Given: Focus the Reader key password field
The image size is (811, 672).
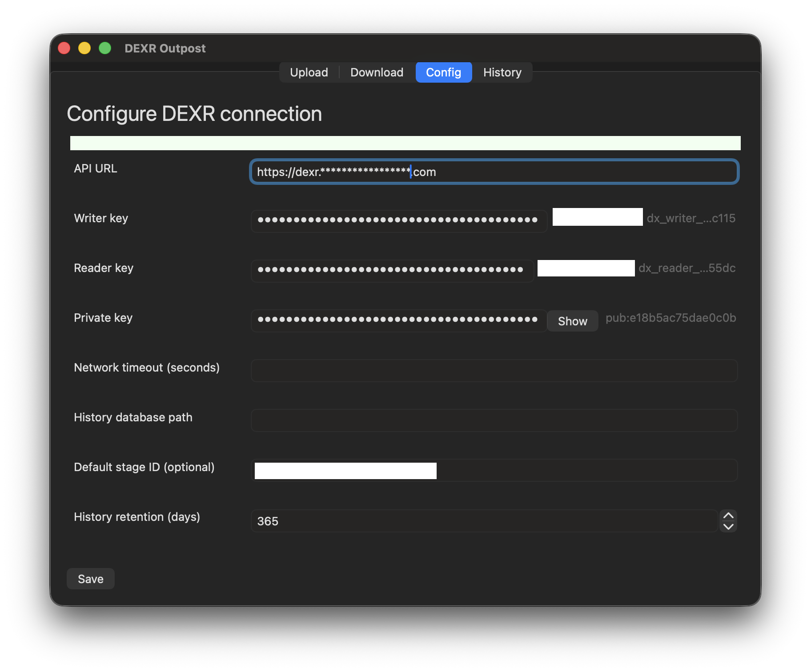Looking at the screenshot, I should 392,271.
